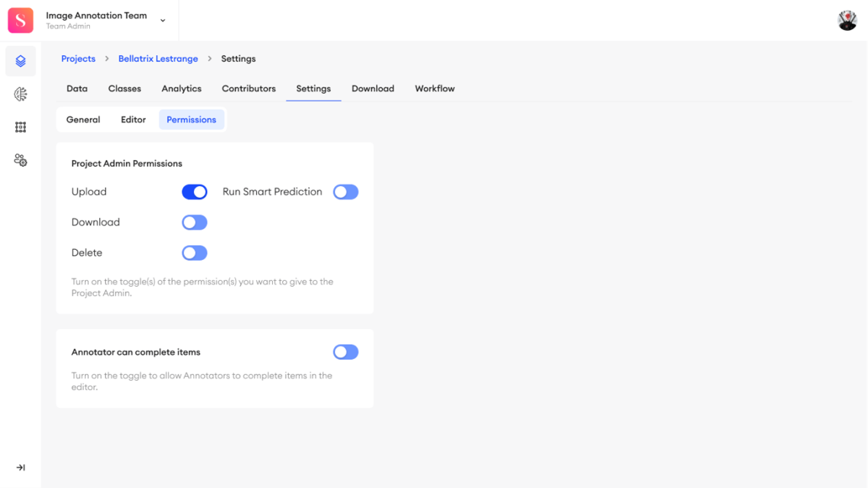
Task: Open the Analytics tab
Action: pos(182,89)
